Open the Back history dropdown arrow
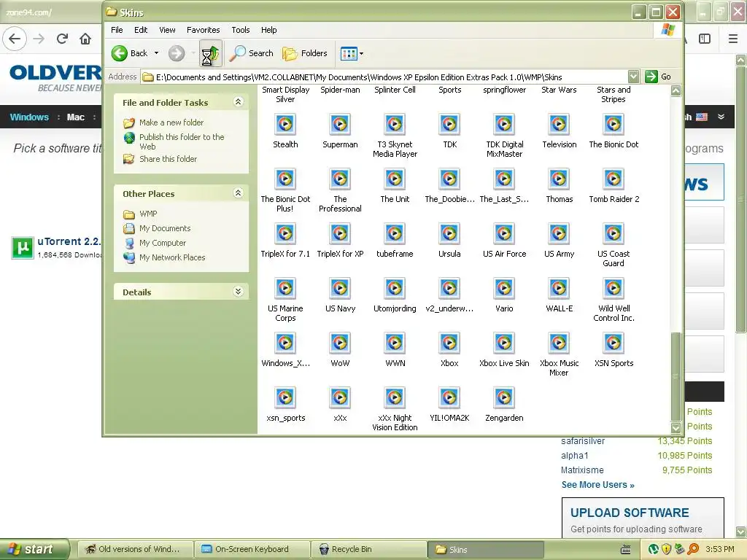The image size is (747, 560). click(156, 53)
